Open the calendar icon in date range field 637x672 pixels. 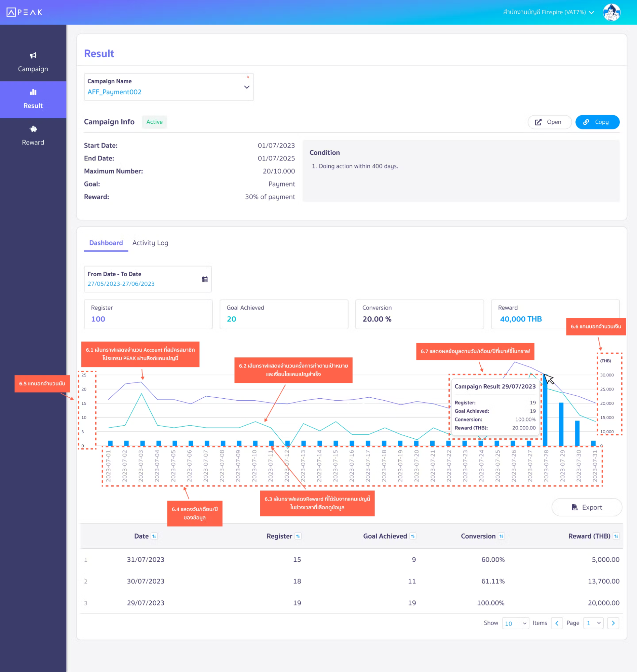pos(205,279)
